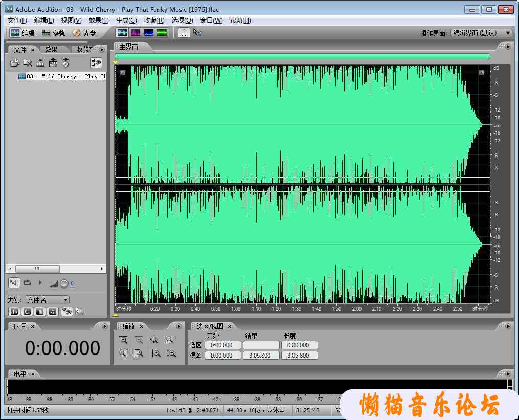Open 缩放 panel options arrow menu
Viewport: 519px width, 420px height.
(179, 326)
